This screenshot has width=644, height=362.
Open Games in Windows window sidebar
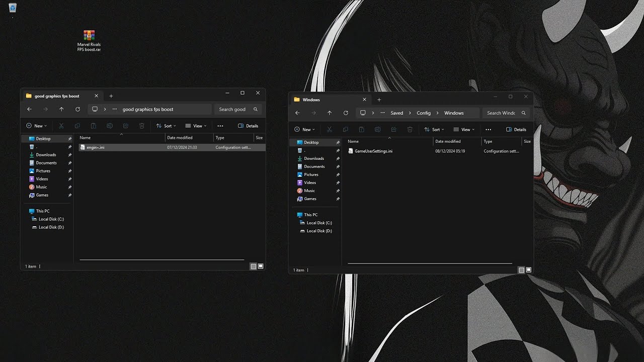click(x=310, y=199)
